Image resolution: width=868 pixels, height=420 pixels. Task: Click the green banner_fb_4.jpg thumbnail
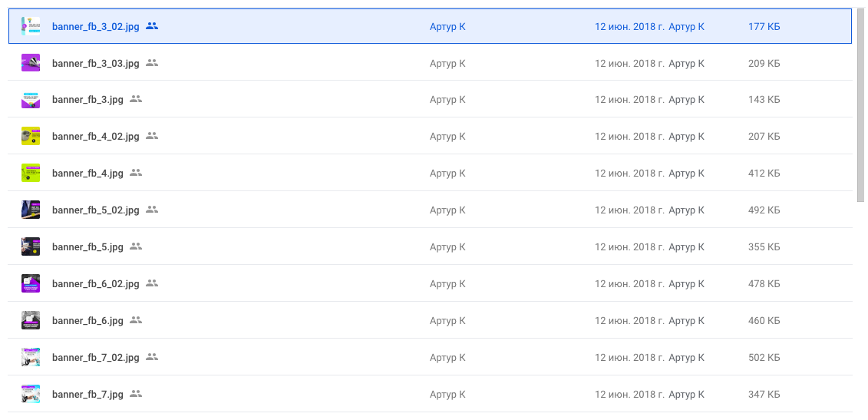[x=31, y=173]
